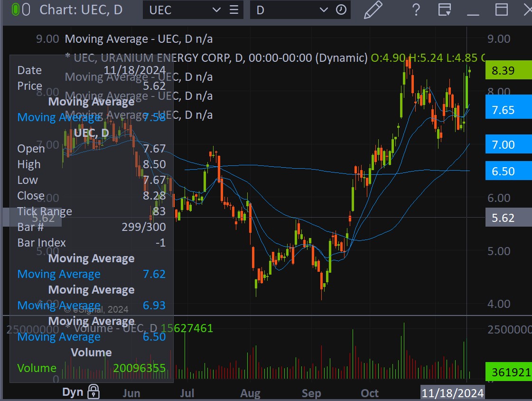Click the Bar Index value -1
This screenshot has width=532, height=401.
click(x=160, y=242)
